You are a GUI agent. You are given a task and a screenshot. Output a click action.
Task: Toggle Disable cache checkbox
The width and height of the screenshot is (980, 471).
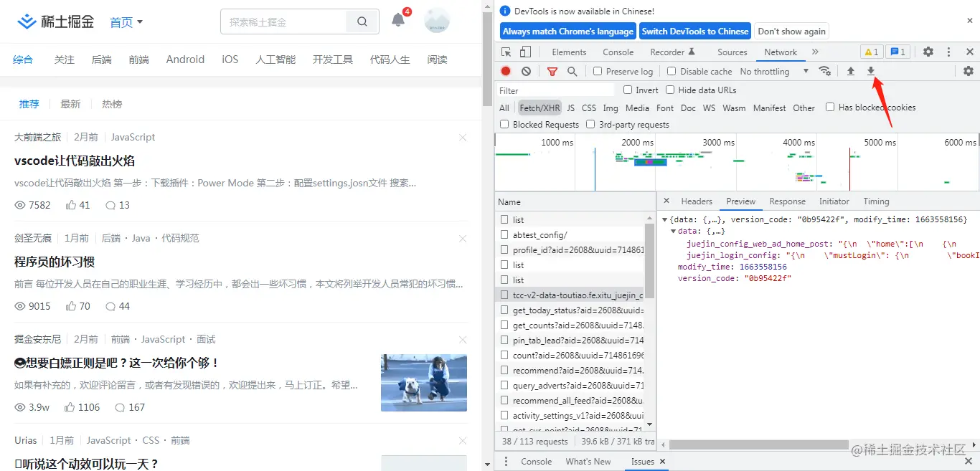tap(672, 71)
